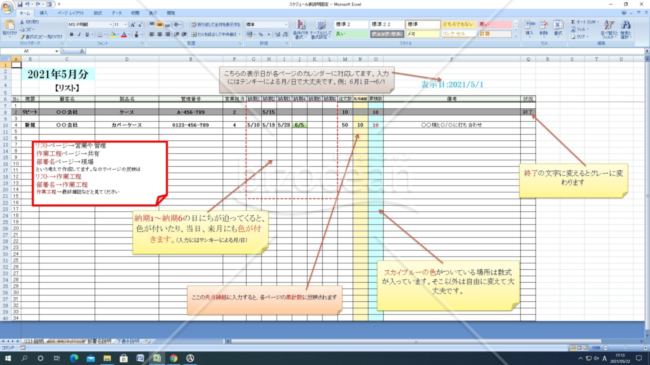Toggle Bold formatting

click(71, 34)
